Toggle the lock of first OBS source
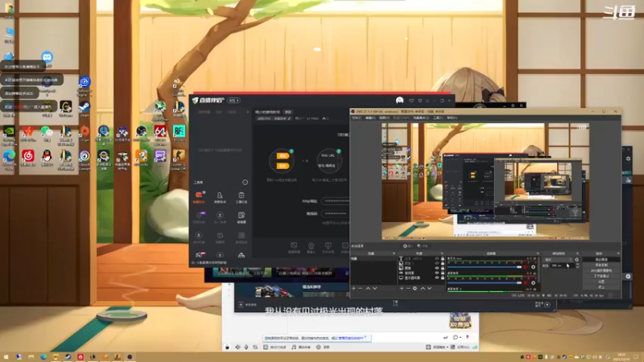Image resolution: width=644 pixels, height=362 pixels. (x=443, y=258)
